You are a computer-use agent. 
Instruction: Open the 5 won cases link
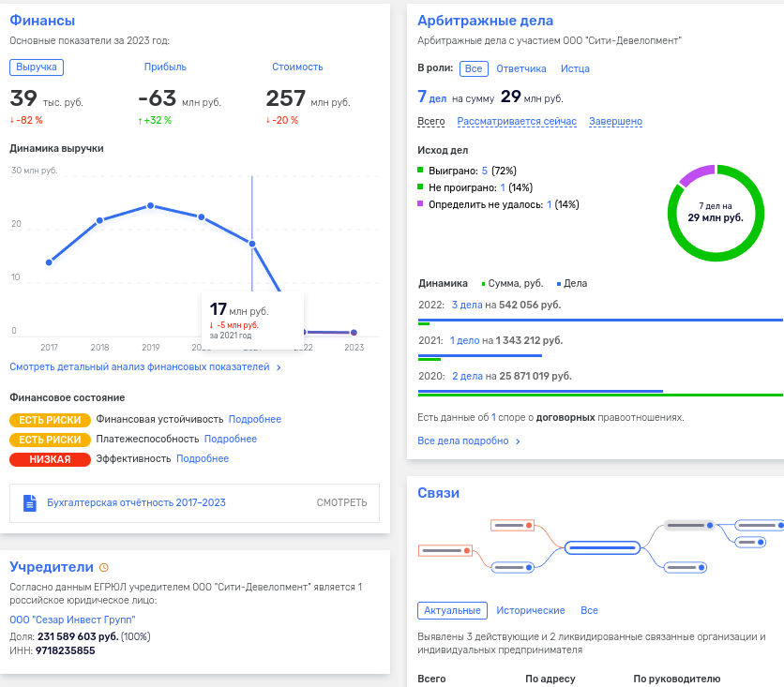point(485,171)
